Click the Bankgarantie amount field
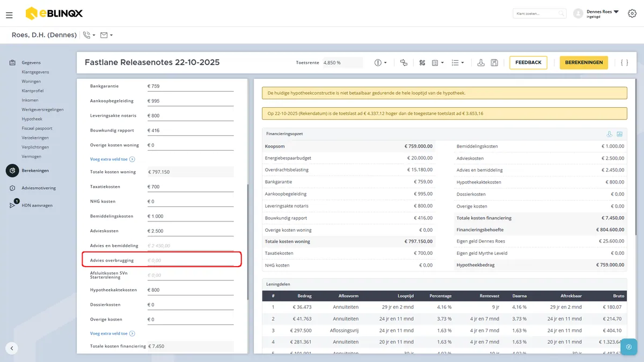This screenshot has height=362, width=644. [x=190, y=86]
